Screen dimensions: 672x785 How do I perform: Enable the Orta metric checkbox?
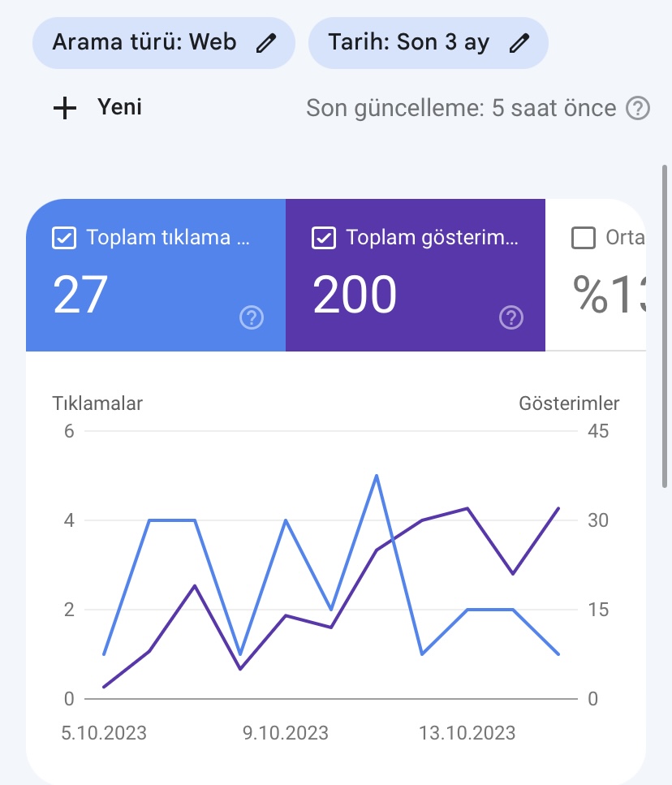[x=584, y=238]
